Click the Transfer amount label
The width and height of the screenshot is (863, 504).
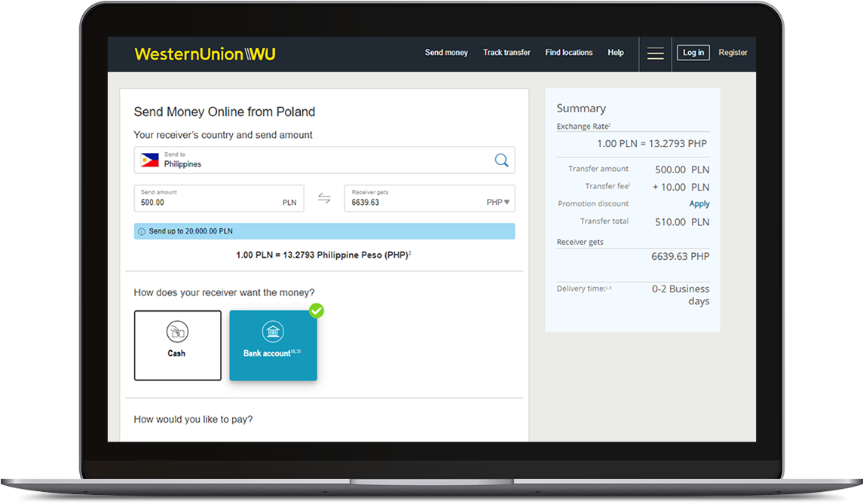click(x=598, y=168)
